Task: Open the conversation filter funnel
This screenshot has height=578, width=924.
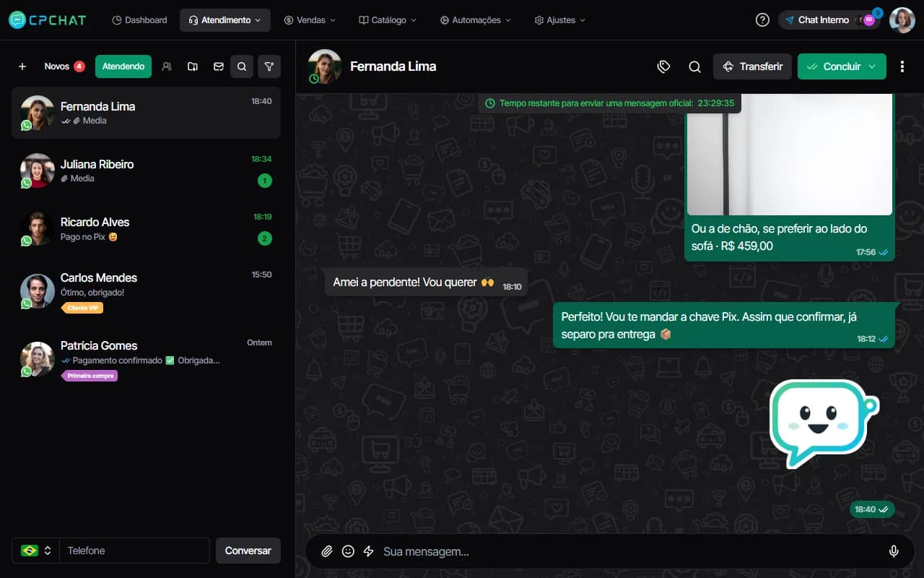Action: [269, 66]
